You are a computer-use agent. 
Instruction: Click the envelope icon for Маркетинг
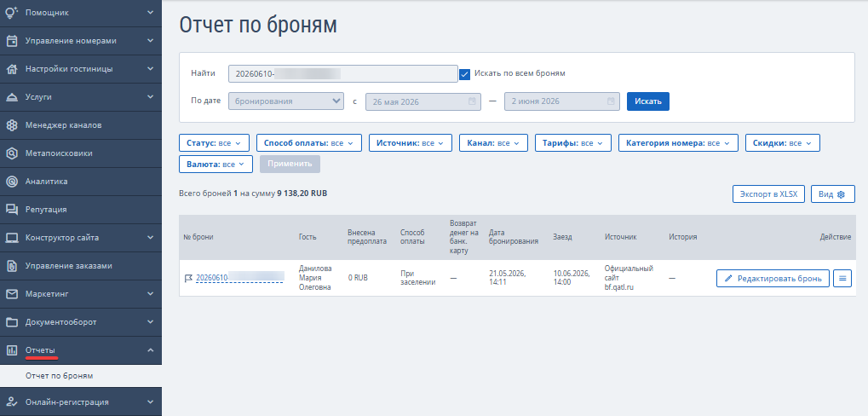[x=12, y=293]
